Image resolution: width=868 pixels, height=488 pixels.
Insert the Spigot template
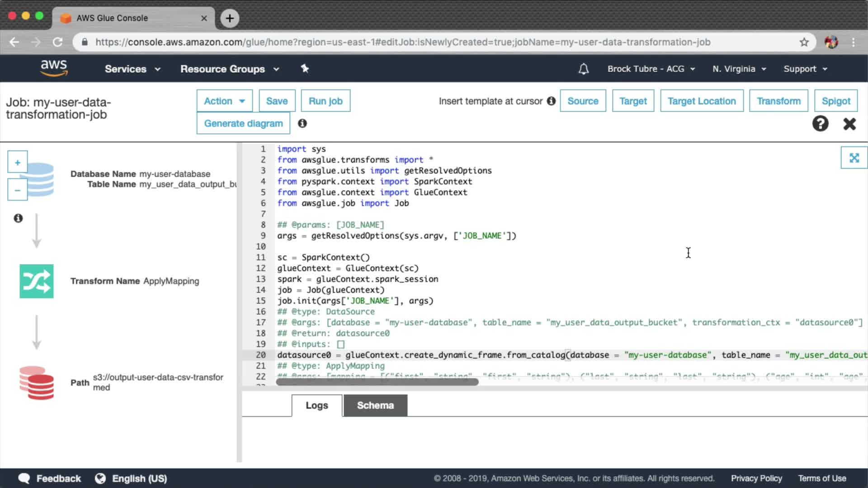pos(835,101)
